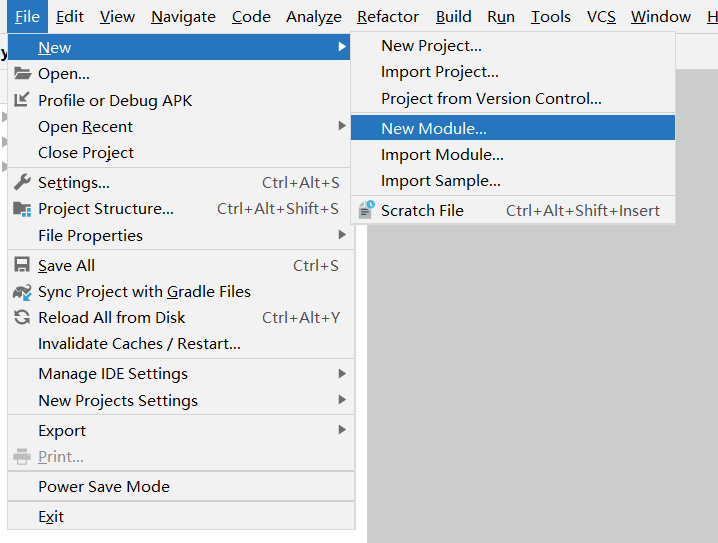Viewport: 718px width, 543px height.
Task: Select Import Sample... in the submenu
Action: coord(513,181)
